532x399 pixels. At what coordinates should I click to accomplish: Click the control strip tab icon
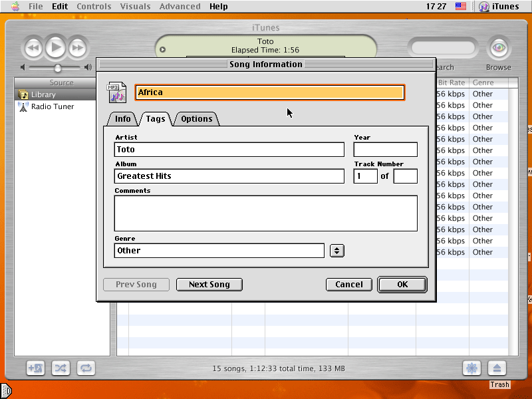point(6,391)
